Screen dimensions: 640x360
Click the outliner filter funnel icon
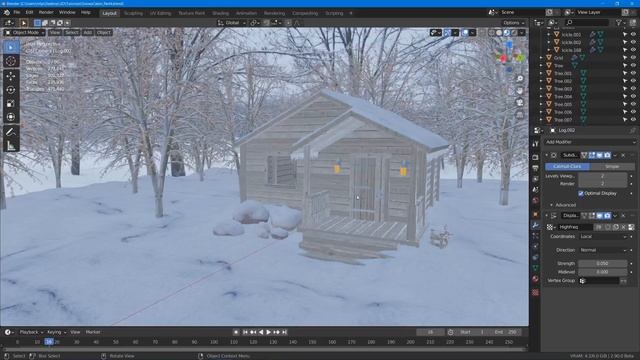coord(619,23)
